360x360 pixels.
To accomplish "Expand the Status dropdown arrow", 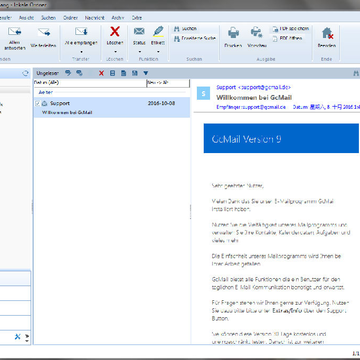I will (x=139, y=52).
